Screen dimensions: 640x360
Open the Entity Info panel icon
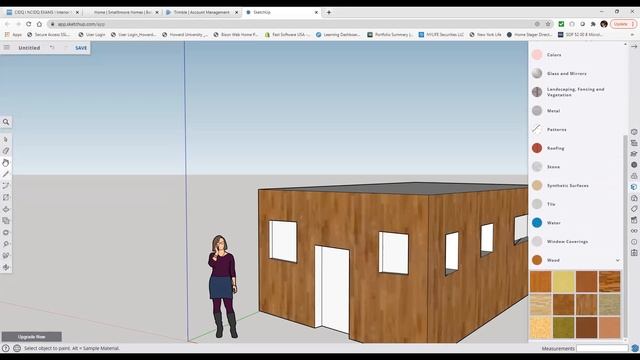(x=634, y=132)
